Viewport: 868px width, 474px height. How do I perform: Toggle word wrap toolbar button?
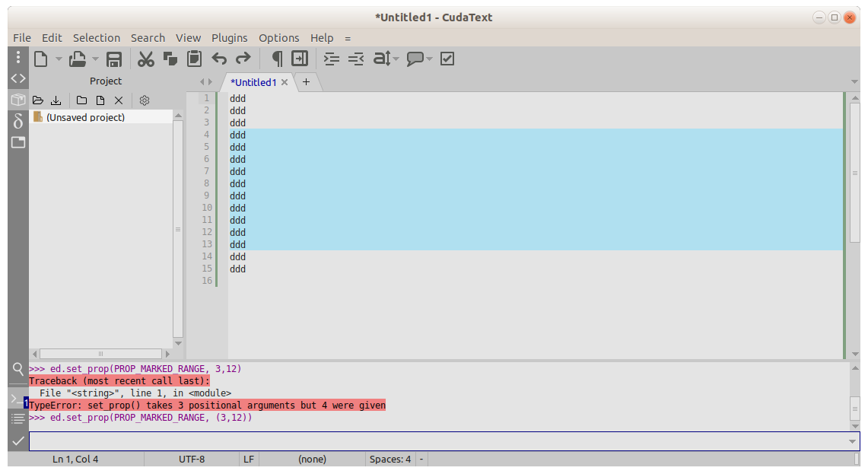[300, 59]
